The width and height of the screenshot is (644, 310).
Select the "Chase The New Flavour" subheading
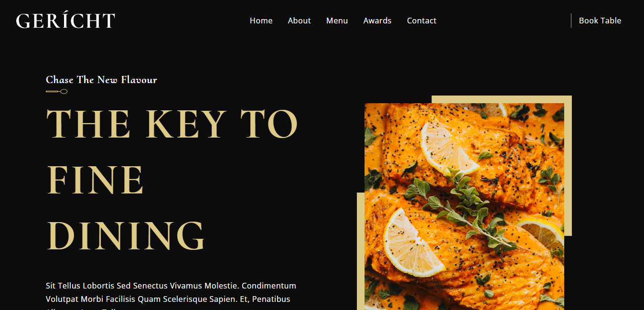101,80
